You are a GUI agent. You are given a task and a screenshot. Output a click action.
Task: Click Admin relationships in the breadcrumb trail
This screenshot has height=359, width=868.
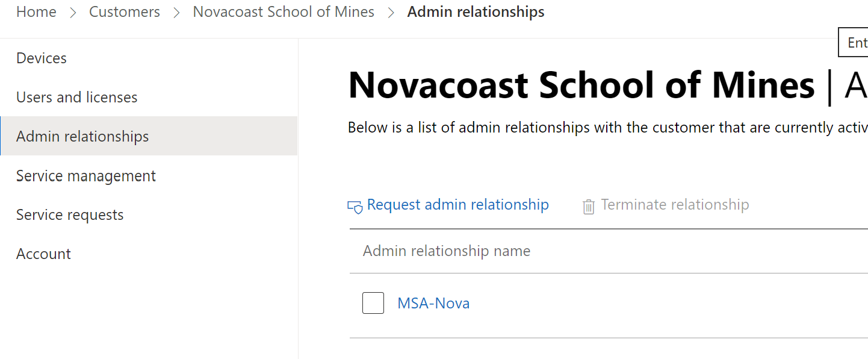(x=476, y=12)
